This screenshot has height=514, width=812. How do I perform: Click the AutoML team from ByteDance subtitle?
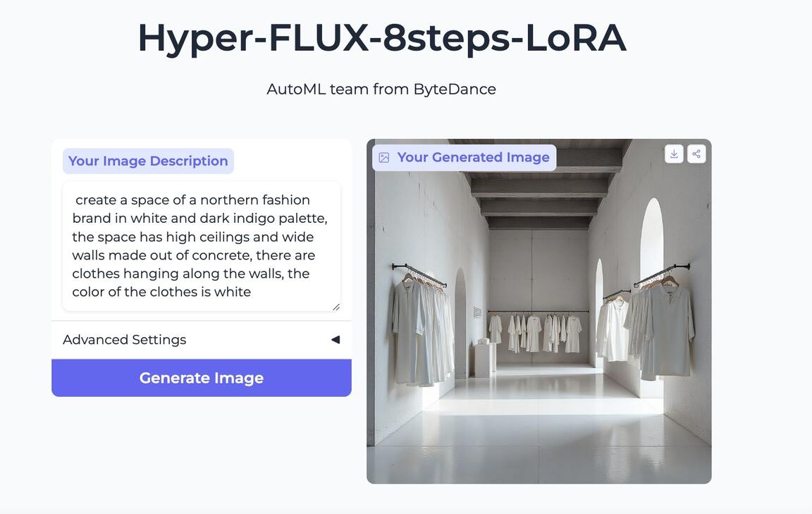click(x=381, y=89)
